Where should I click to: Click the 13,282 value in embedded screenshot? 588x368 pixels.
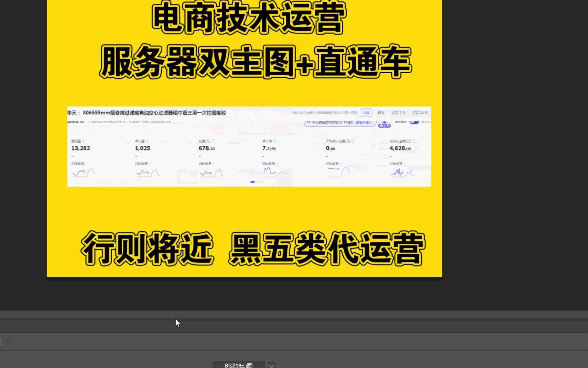81,148
